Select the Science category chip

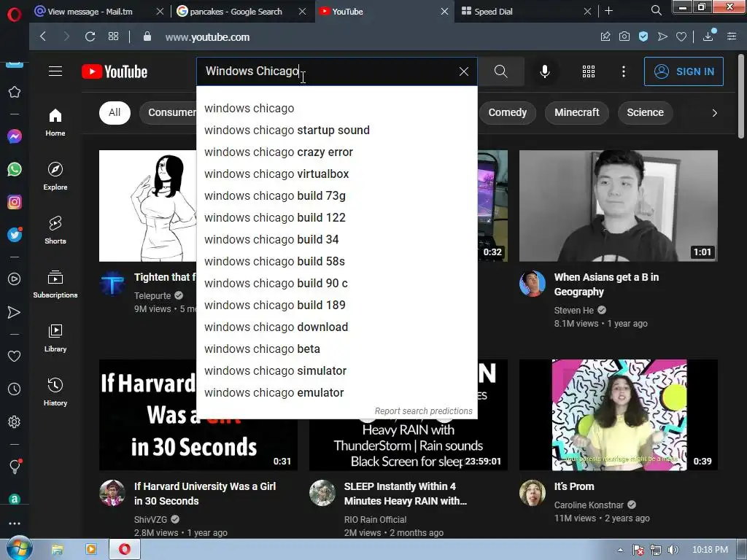645,113
